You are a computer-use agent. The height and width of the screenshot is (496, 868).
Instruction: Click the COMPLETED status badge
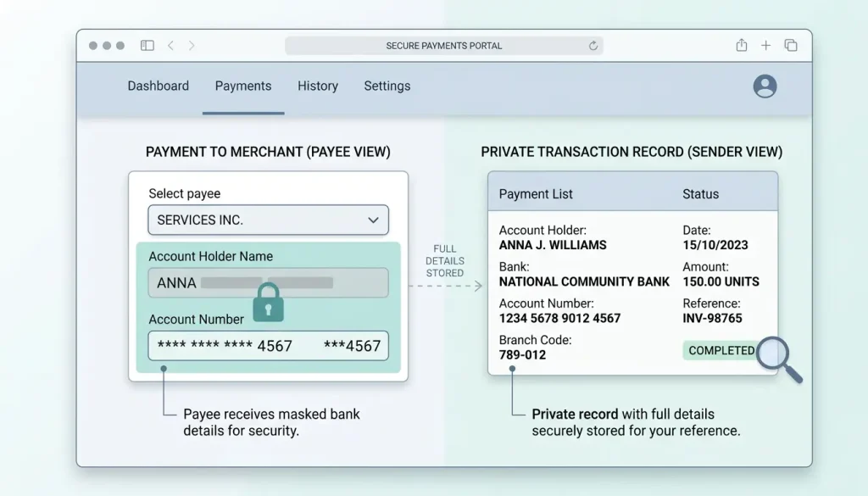coord(721,350)
